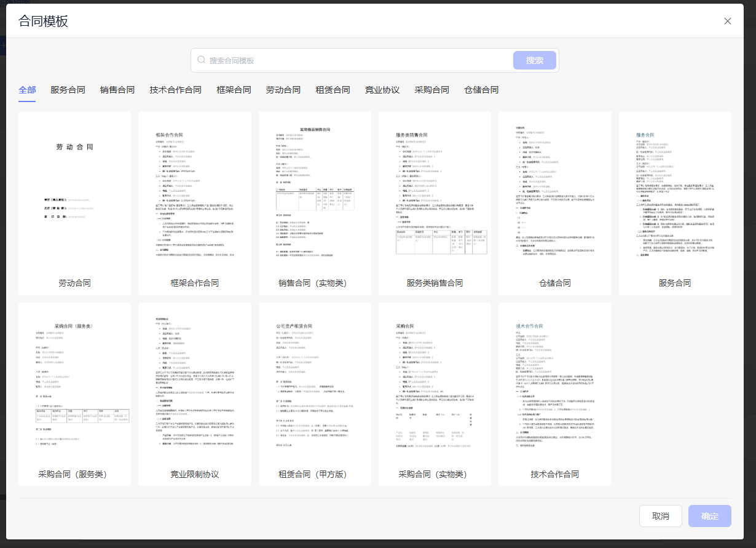
Task: Select the 竞业限制协议 template
Action: (194, 384)
